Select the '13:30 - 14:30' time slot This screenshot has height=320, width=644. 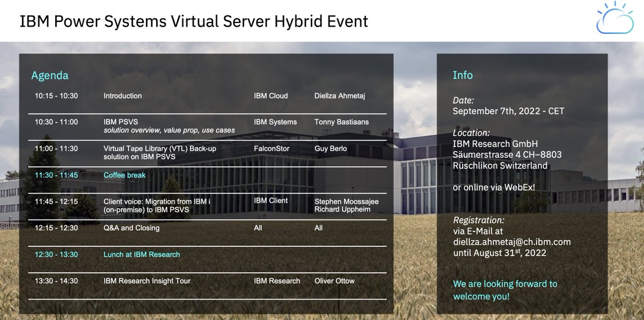pos(56,281)
